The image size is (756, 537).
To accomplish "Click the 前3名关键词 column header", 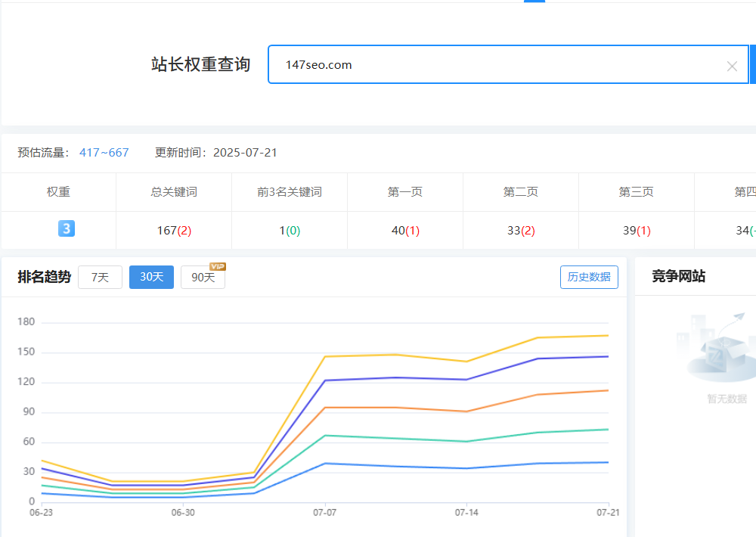I will click(x=290, y=192).
